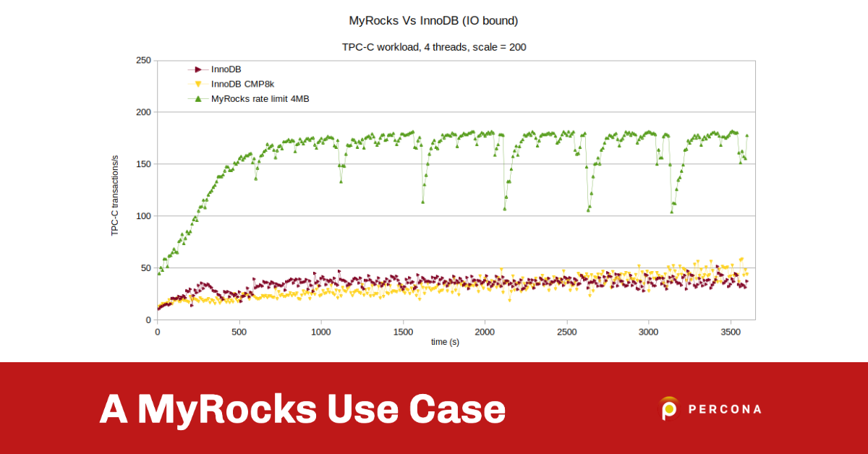This screenshot has width=868, height=454.
Task: Click the green MyRocks rate limit legend triangle
Action: tap(200, 99)
